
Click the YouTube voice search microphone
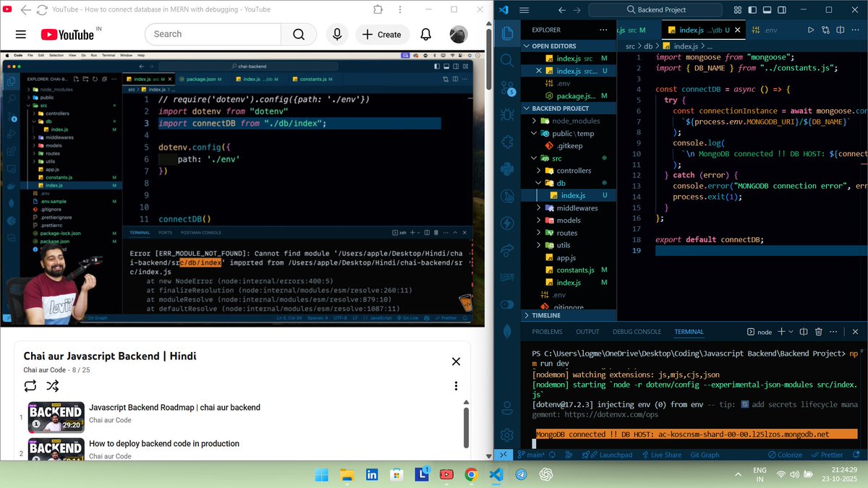(x=336, y=35)
